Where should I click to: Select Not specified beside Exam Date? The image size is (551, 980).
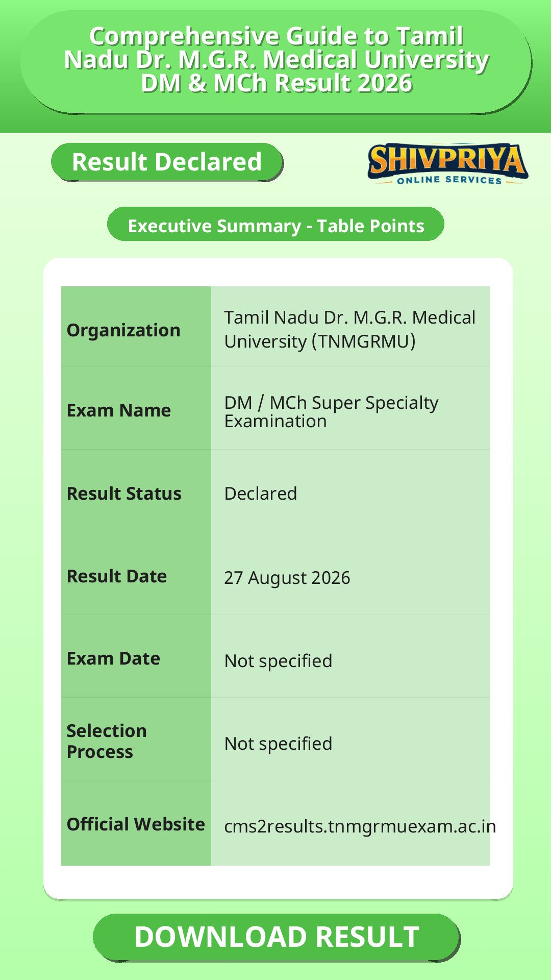(x=278, y=660)
